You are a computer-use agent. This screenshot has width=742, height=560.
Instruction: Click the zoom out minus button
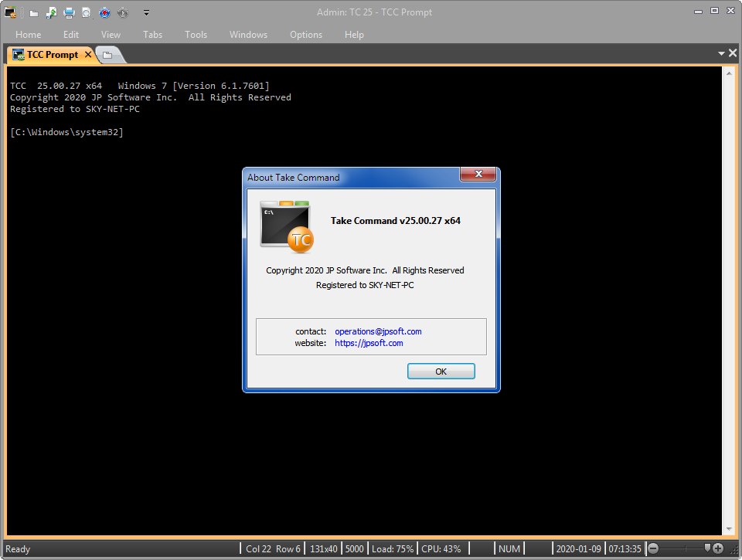click(x=653, y=548)
